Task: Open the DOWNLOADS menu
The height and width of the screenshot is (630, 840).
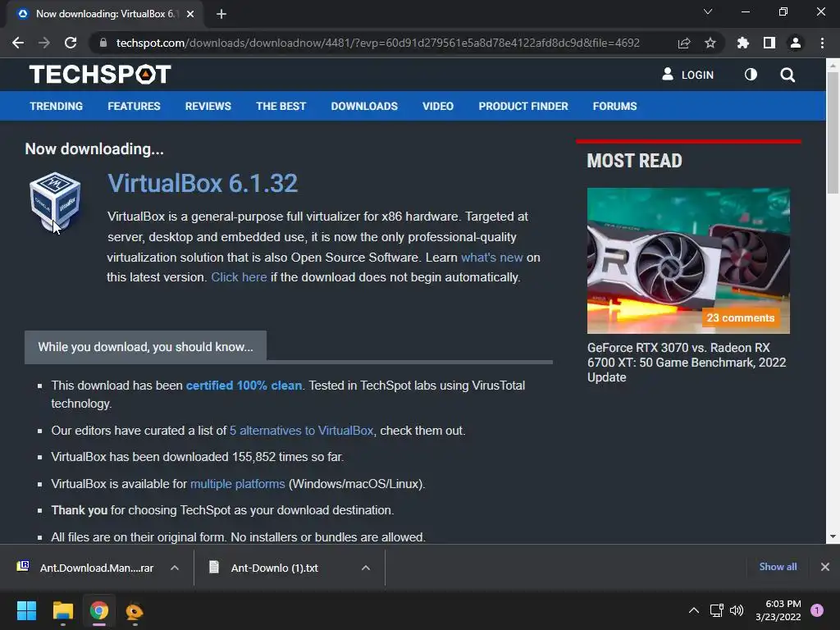Action: click(364, 106)
